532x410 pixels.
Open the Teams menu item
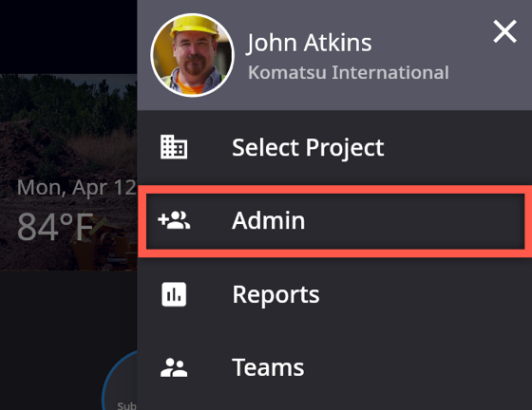pyautogui.click(x=334, y=368)
